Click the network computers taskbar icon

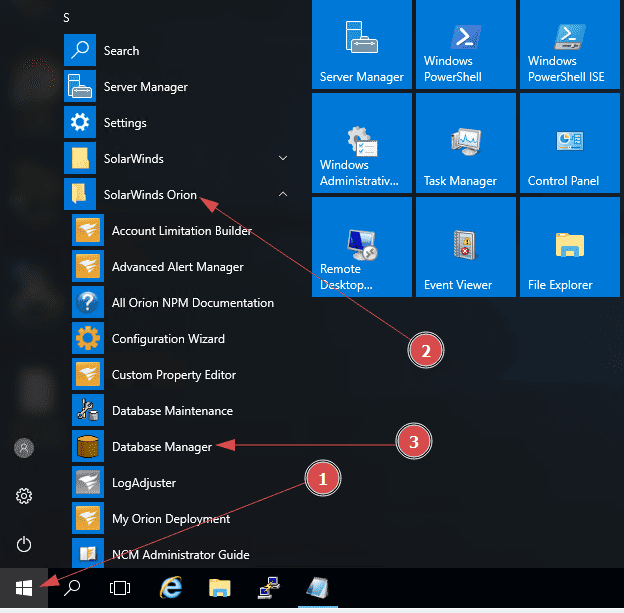[x=269, y=588]
